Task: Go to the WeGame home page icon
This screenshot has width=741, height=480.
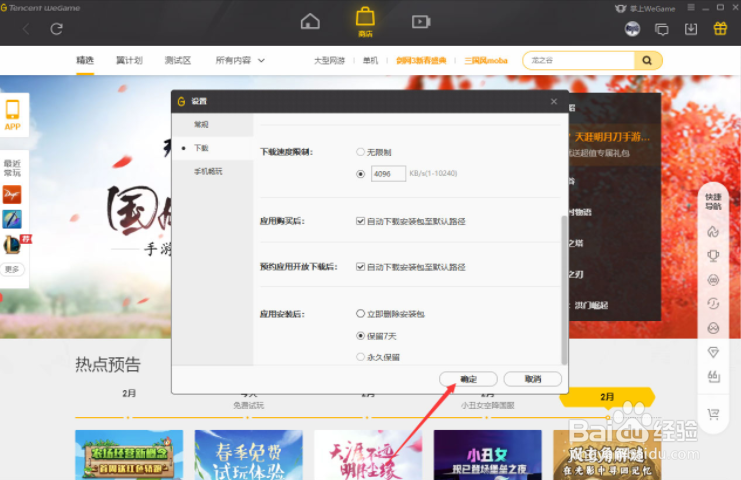Action: pos(310,21)
